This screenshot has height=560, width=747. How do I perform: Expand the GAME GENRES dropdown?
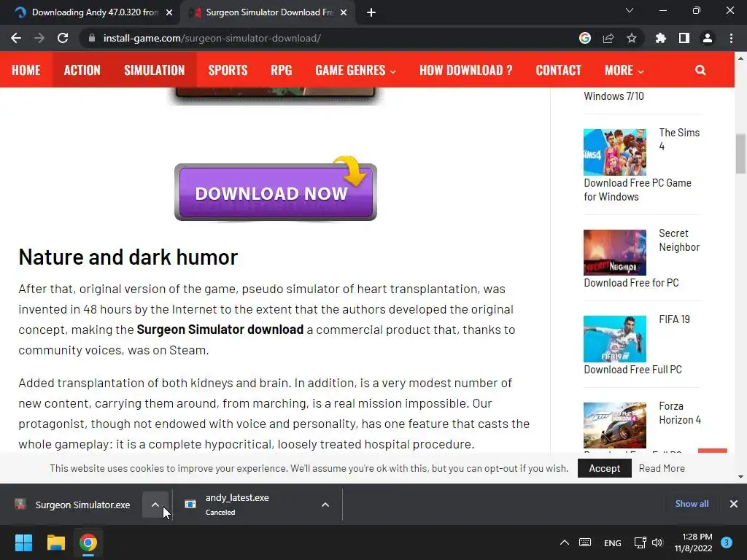tap(355, 70)
